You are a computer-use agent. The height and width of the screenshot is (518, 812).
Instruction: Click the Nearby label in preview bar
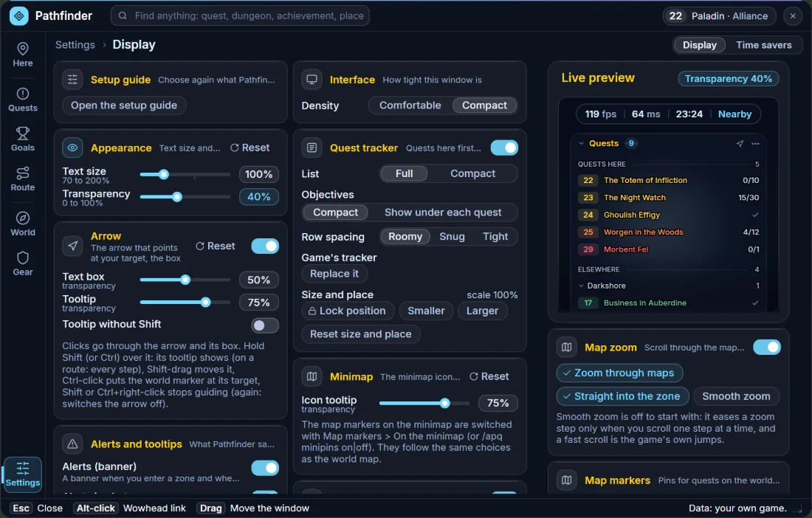point(734,114)
